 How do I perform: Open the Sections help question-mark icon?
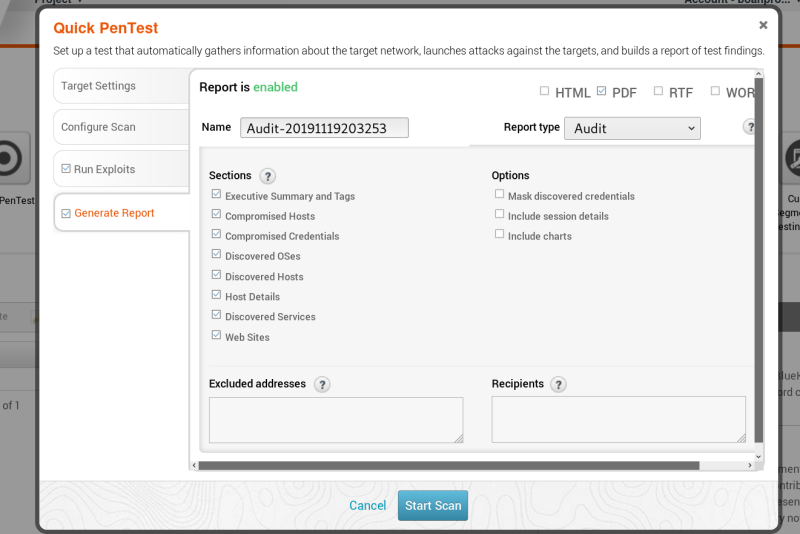pos(267,176)
